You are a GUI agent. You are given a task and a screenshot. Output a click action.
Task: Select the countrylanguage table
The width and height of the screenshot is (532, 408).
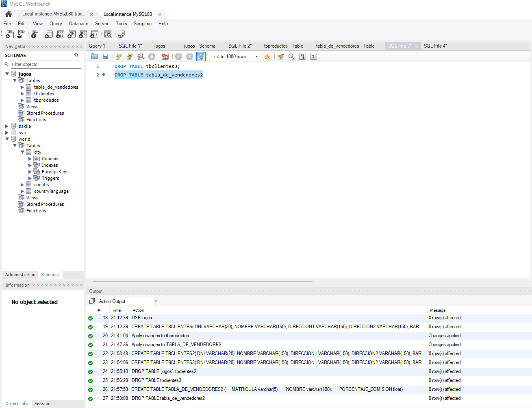(51, 191)
